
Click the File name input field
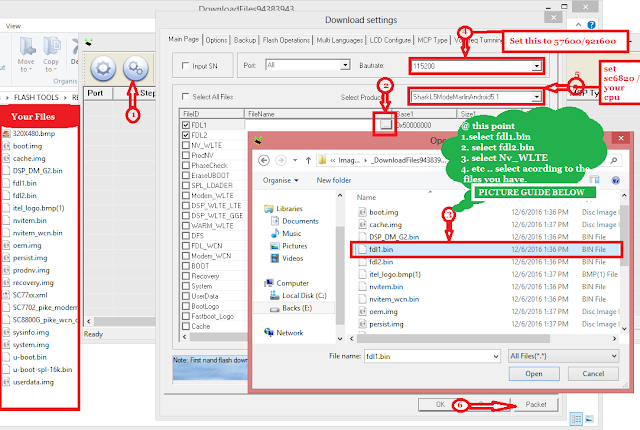428,357
